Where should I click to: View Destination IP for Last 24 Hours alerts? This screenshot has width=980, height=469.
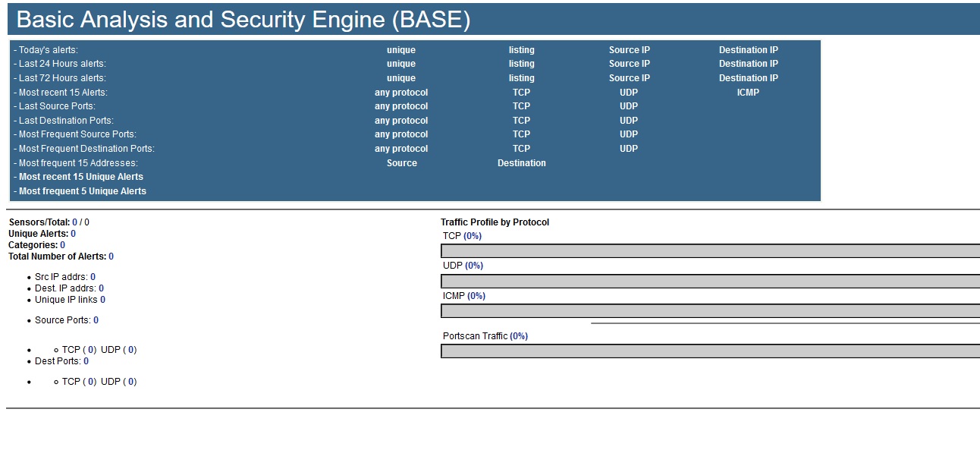[749, 64]
